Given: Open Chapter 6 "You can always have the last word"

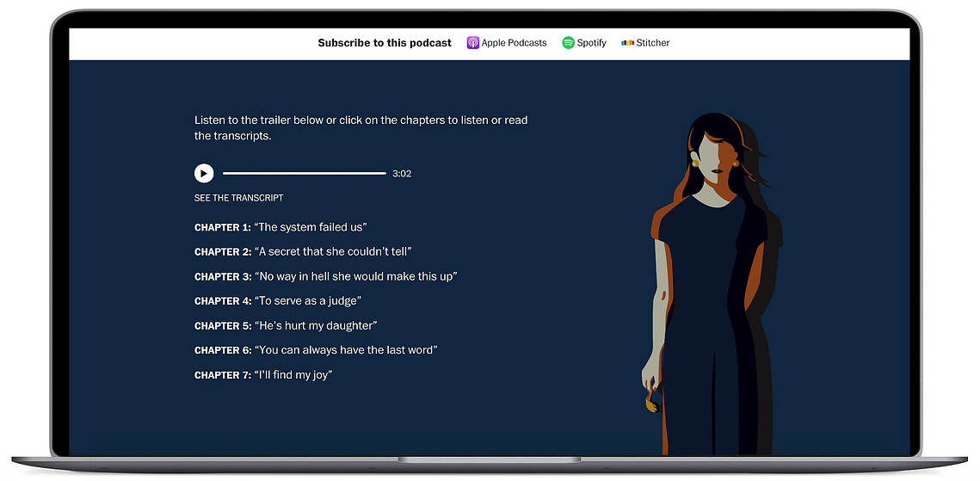Looking at the screenshot, I should coord(316,350).
